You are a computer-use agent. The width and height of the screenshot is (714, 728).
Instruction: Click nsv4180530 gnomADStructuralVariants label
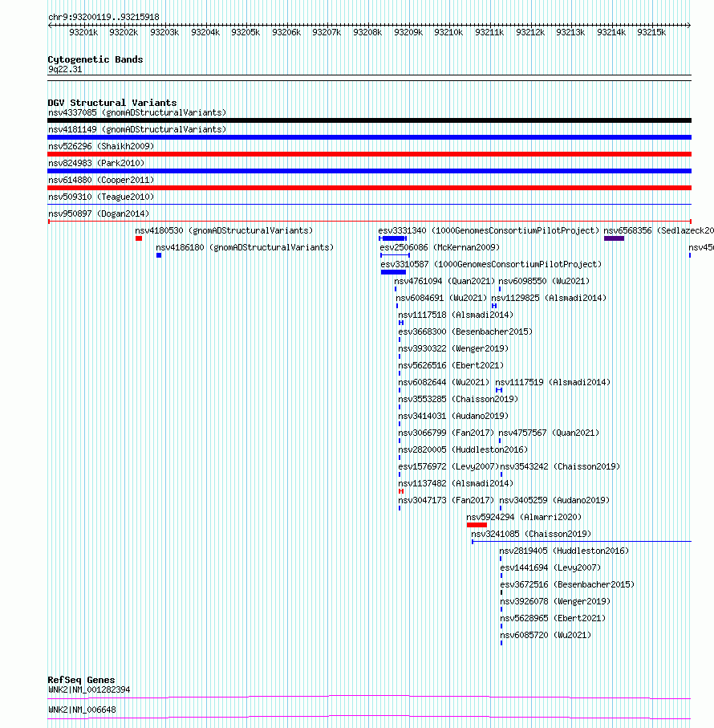click(x=224, y=230)
